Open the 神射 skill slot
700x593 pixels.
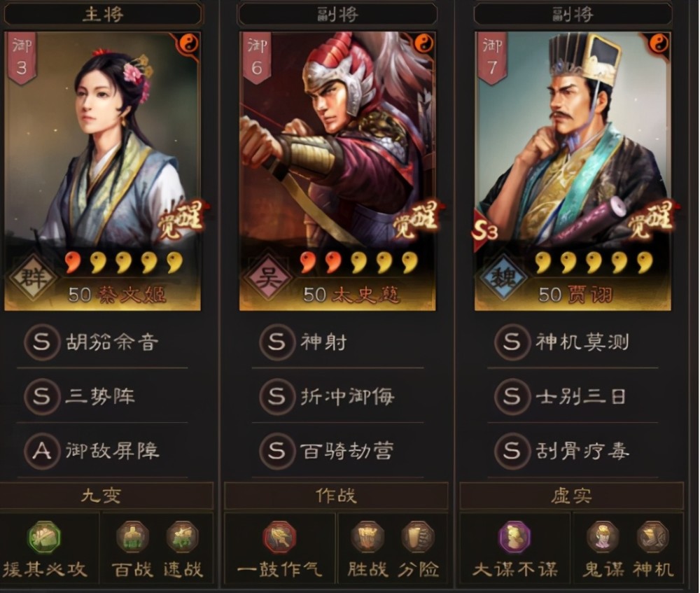tap(338, 342)
